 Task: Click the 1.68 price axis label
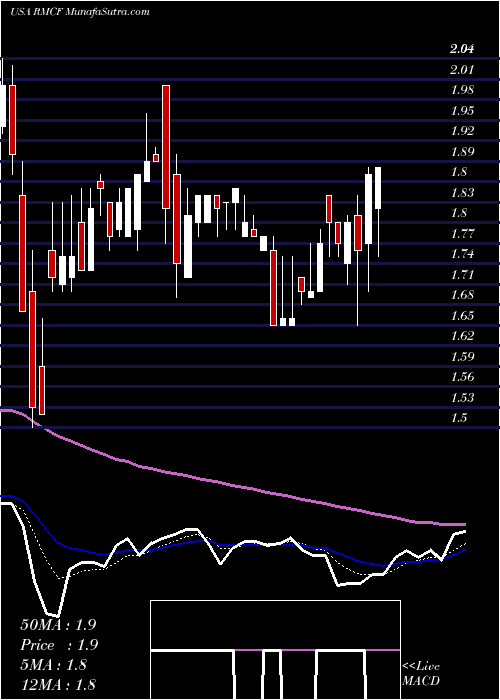tap(462, 295)
